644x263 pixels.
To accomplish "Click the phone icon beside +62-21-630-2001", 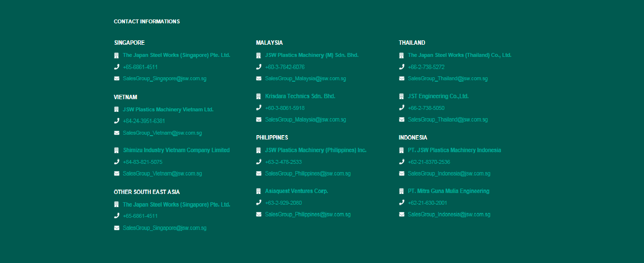I will [402, 203].
